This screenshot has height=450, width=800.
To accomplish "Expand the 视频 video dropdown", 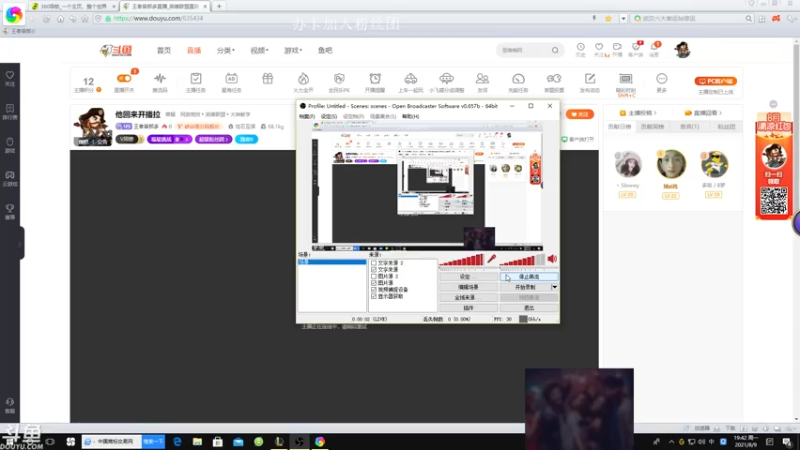I will [259, 51].
